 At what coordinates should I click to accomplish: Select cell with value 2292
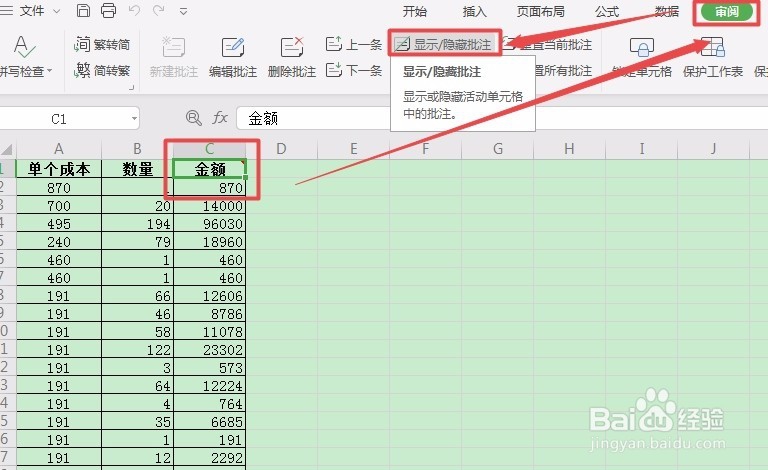(x=209, y=458)
